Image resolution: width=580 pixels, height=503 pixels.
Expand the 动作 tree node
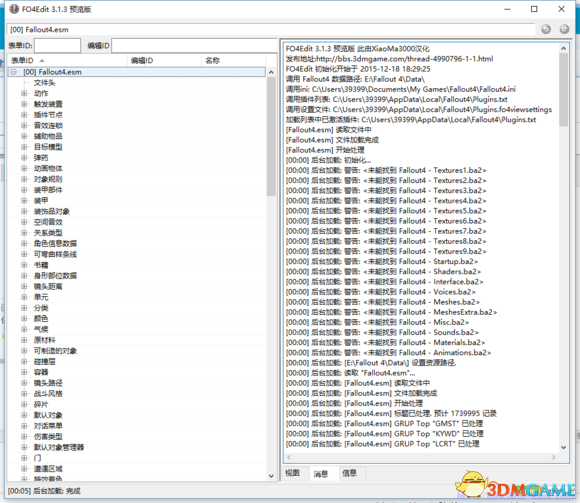pos(24,93)
